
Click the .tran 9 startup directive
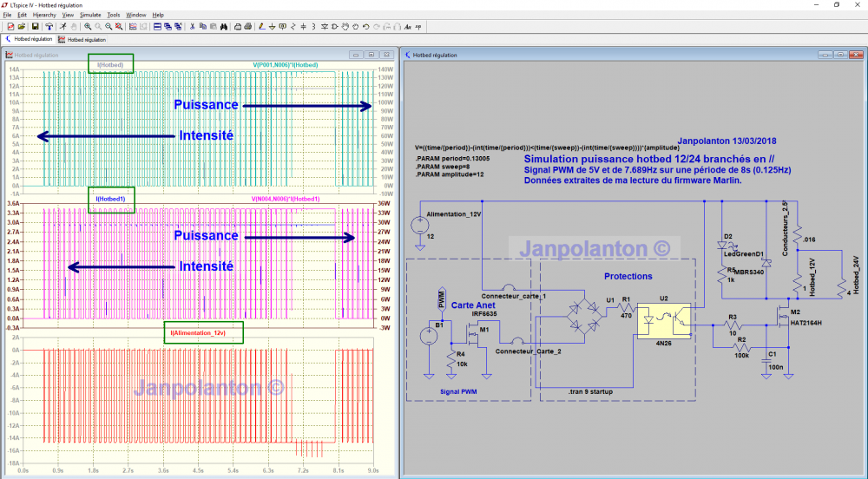pyautogui.click(x=590, y=391)
